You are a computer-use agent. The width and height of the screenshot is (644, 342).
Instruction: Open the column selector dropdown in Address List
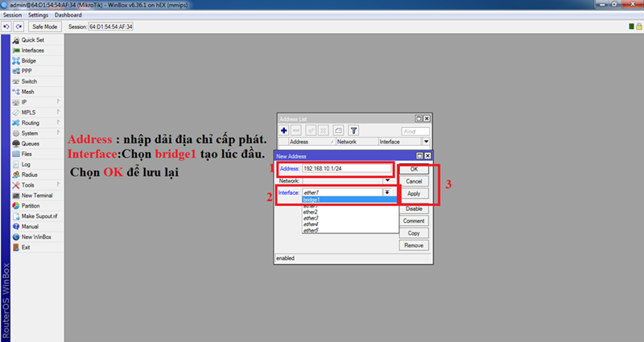(x=426, y=142)
